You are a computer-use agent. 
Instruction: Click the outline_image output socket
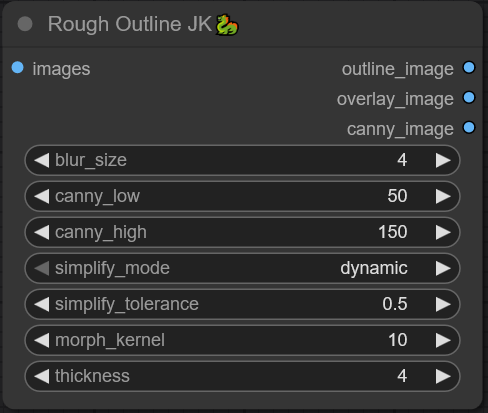coord(469,67)
